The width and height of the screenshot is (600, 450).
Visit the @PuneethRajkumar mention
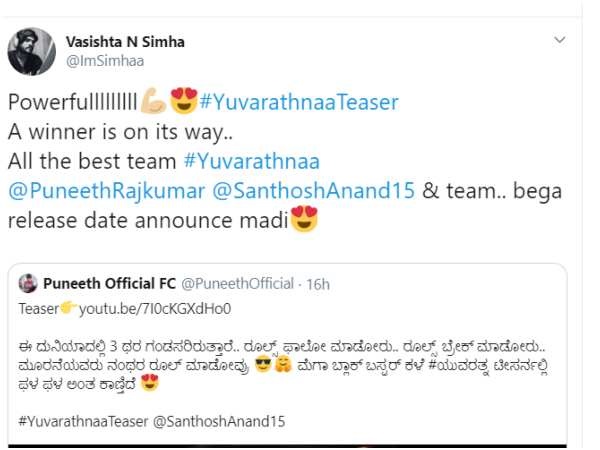(x=106, y=191)
